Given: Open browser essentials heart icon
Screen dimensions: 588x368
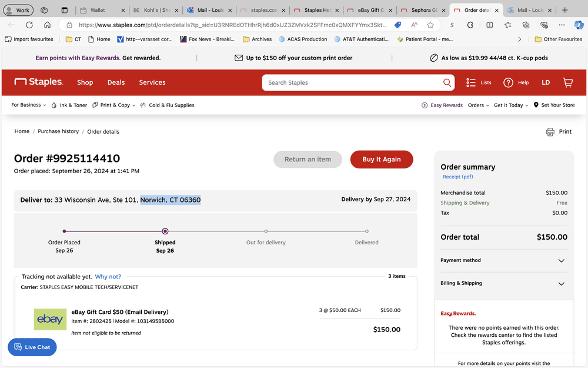Looking at the screenshot, I should (x=544, y=25).
